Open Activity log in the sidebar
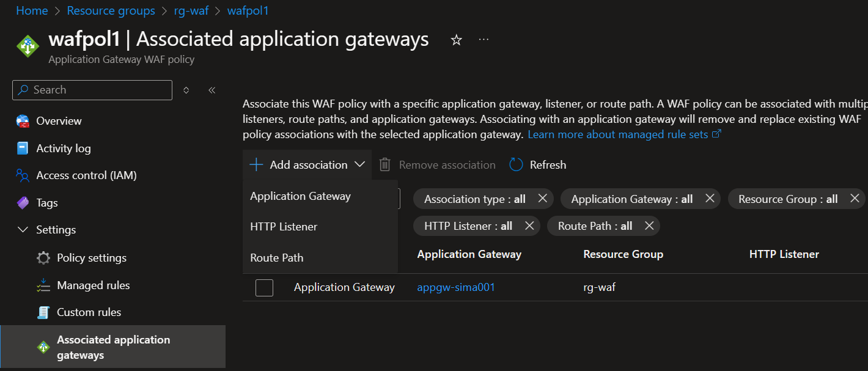 point(64,149)
